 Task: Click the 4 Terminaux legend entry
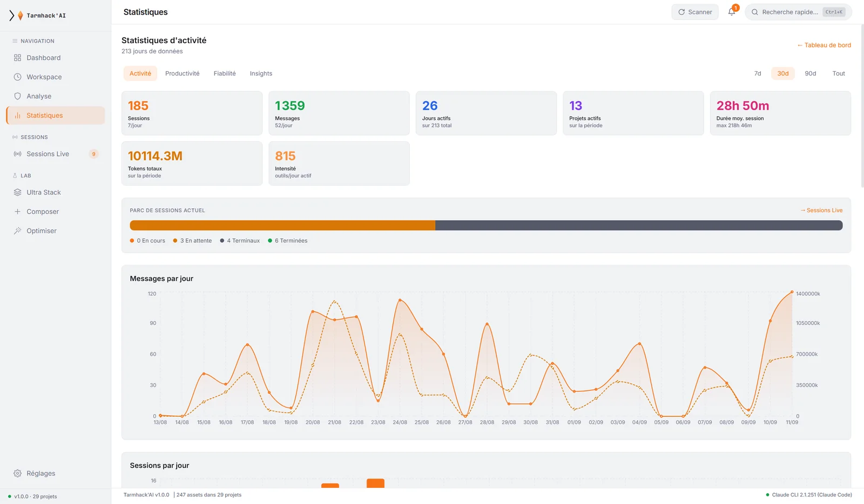pyautogui.click(x=240, y=241)
